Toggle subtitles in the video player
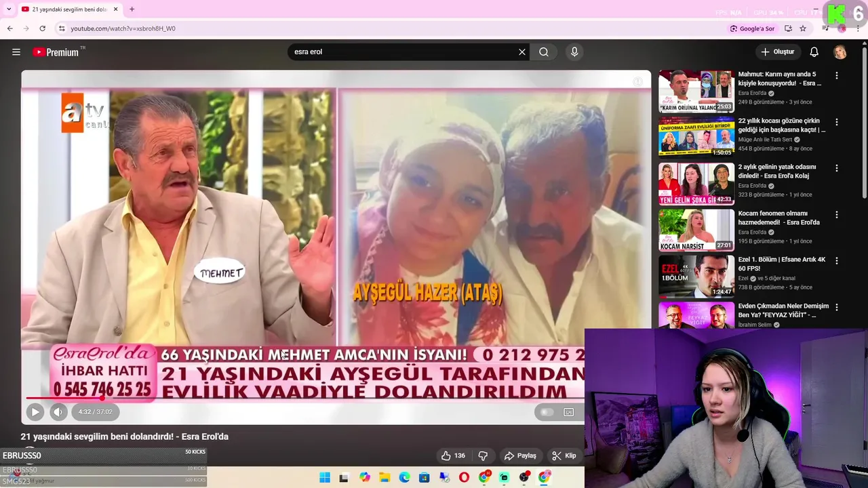868x488 pixels. pos(569,412)
